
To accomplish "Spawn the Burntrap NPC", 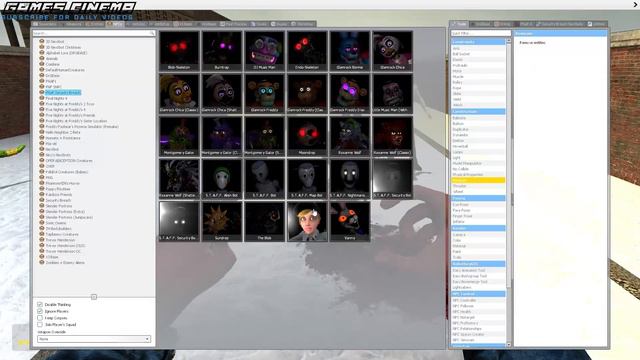I will [222, 51].
